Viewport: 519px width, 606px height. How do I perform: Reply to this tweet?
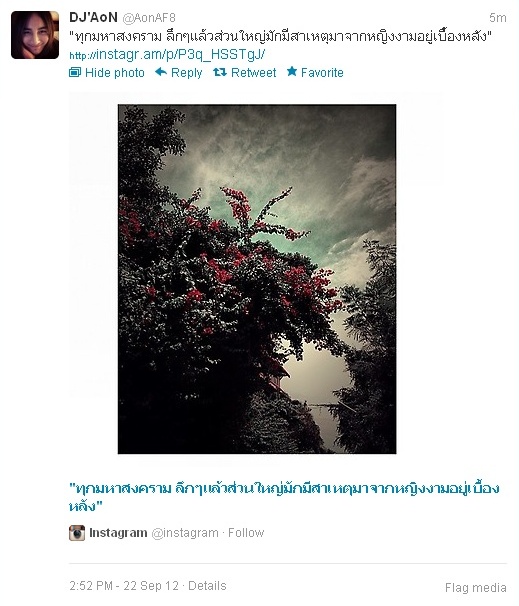pos(179,72)
